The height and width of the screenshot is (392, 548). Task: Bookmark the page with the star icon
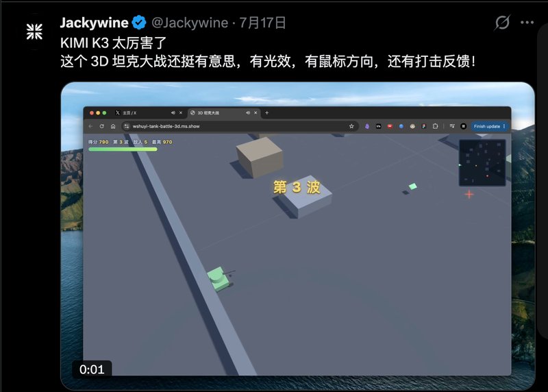click(x=351, y=126)
